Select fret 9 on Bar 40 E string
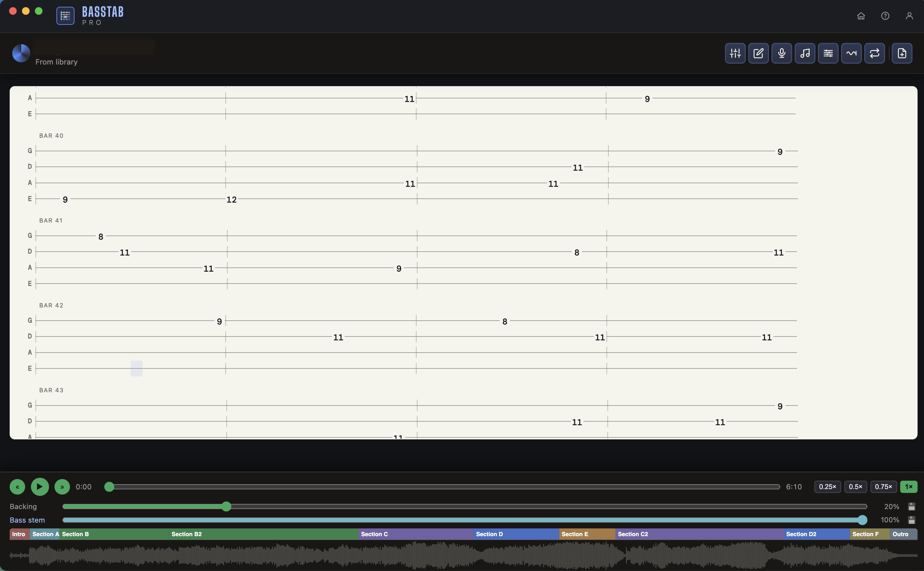Image resolution: width=924 pixels, height=571 pixels. (65, 199)
